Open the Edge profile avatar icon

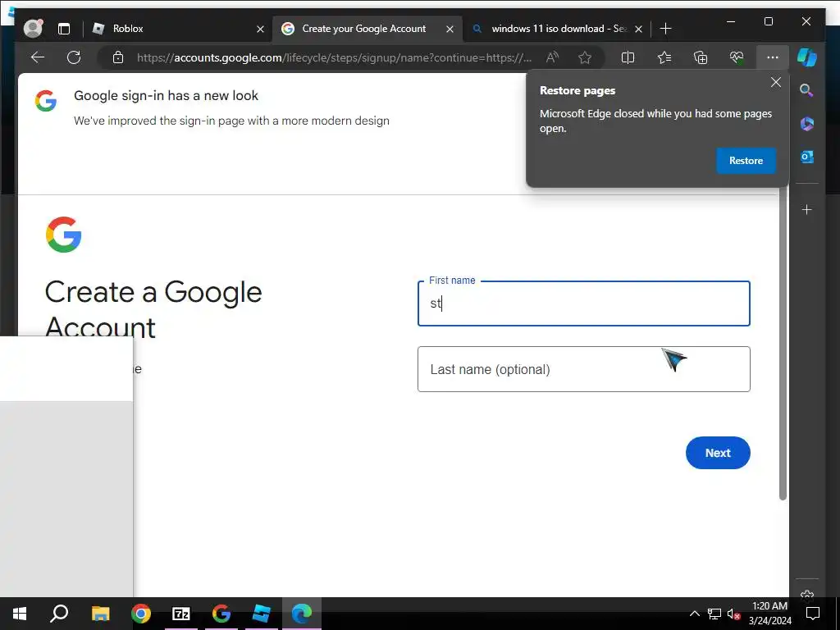(33, 29)
